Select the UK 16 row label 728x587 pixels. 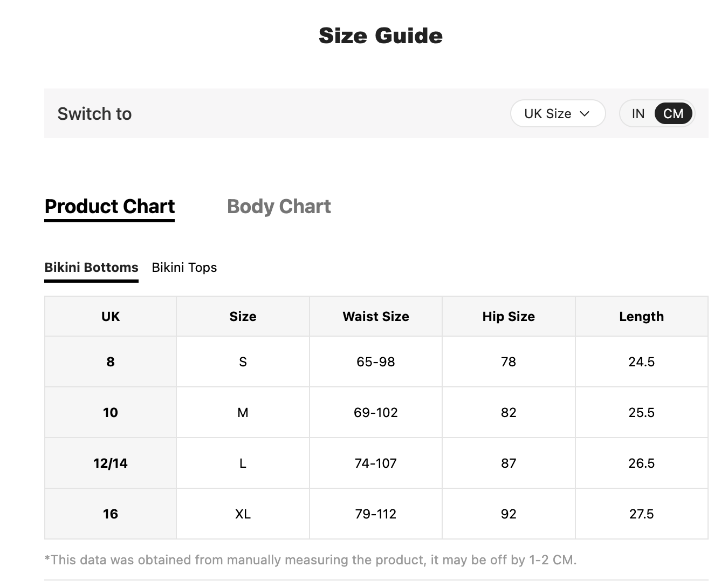click(111, 514)
